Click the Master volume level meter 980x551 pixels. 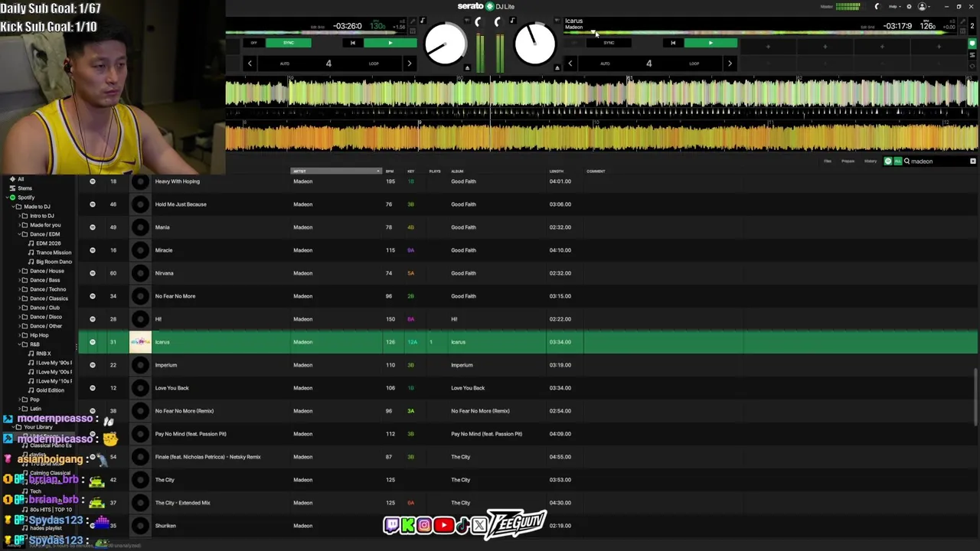pyautogui.click(x=848, y=7)
